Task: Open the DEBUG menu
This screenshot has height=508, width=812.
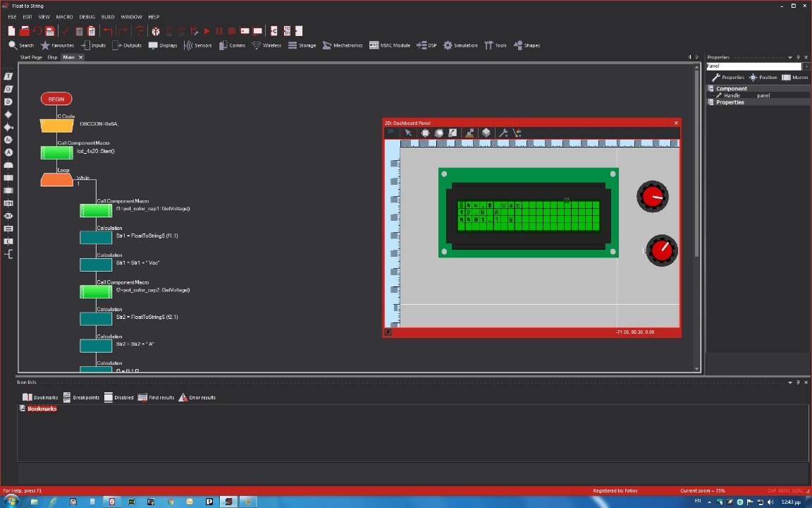Action: coord(87,17)
